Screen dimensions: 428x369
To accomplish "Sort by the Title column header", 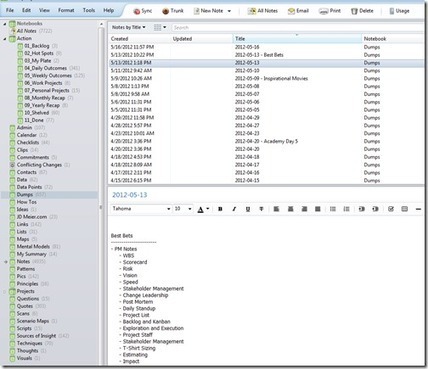I will click(297, 39).
